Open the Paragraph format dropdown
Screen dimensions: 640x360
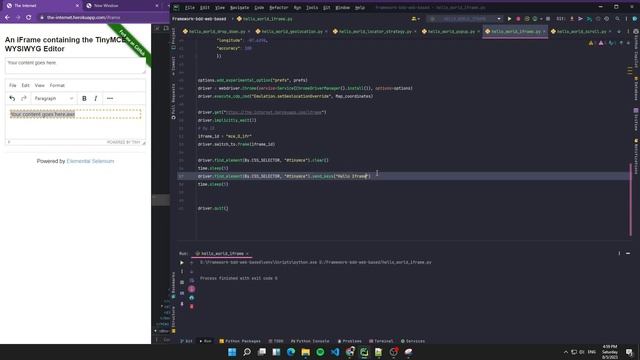coord(53,98)
